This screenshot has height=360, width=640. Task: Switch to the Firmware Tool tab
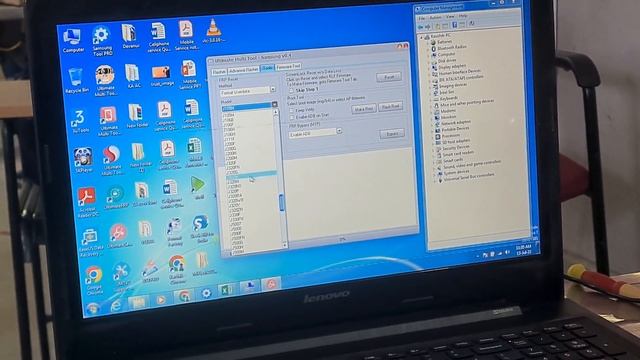click(x=289, y=67)
